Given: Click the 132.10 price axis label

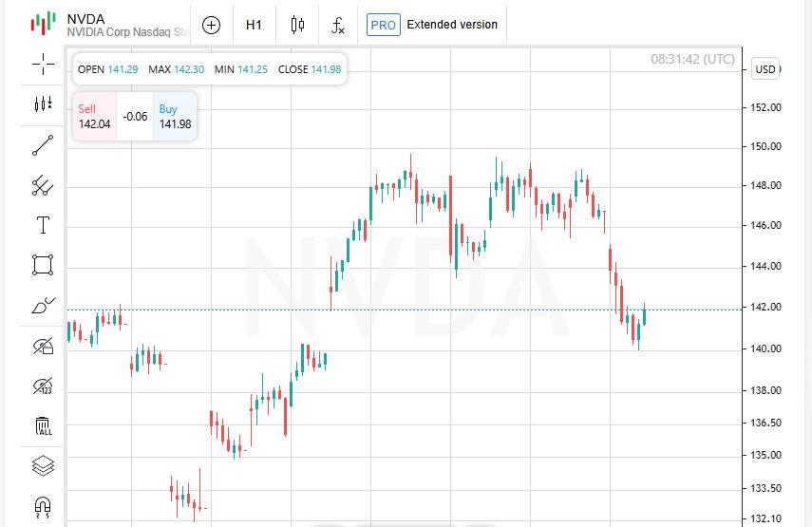Looking at the screenshot, I should coord(765,518).
